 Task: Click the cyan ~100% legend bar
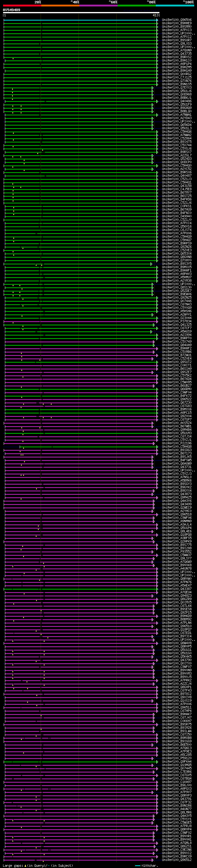tap(175, 6)
